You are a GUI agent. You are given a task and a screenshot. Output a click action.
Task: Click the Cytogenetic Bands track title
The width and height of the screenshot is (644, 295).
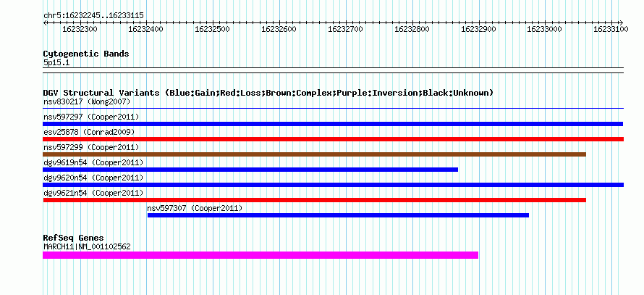point(86,54)
